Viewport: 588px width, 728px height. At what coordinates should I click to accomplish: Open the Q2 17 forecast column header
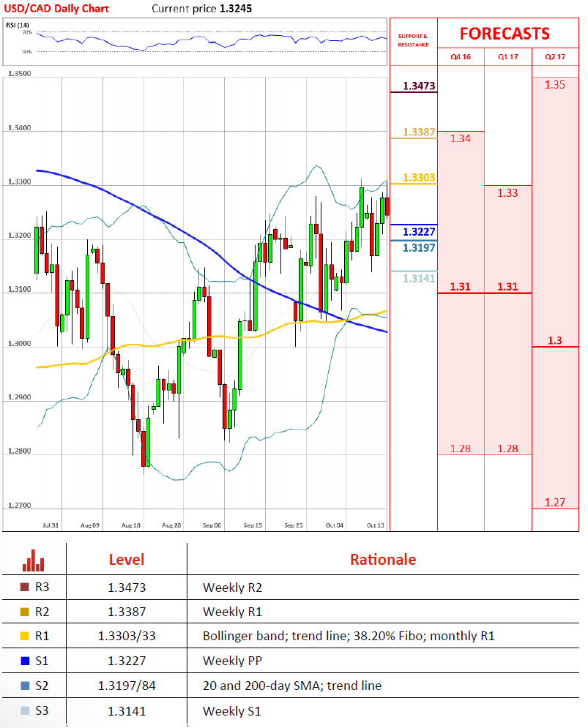[554, 56]
